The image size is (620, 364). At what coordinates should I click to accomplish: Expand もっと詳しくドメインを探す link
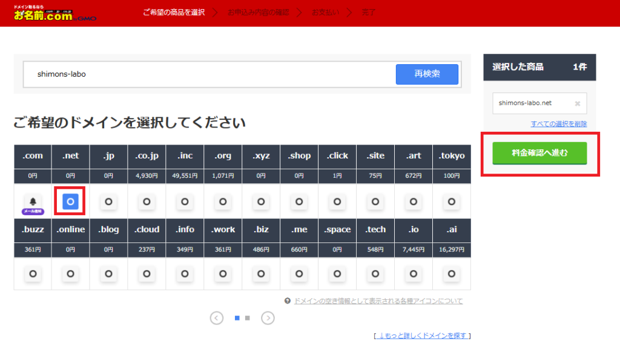pos(422,336)
